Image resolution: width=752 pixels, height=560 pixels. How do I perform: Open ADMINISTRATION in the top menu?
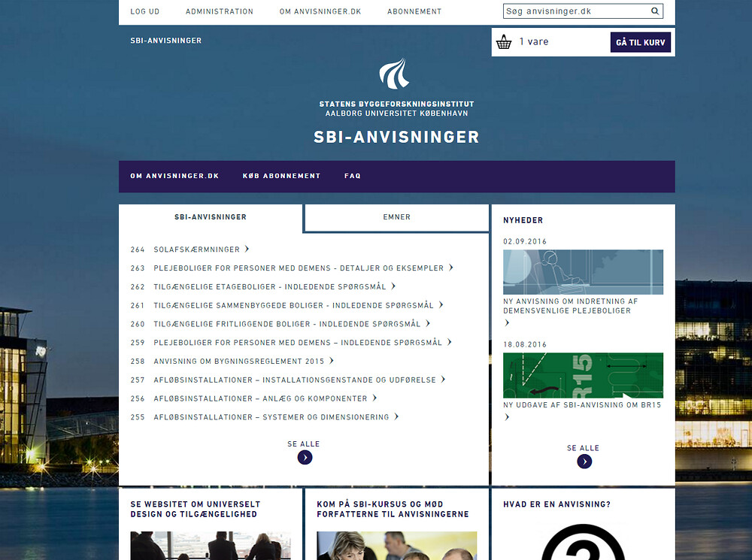coord(219,11)
